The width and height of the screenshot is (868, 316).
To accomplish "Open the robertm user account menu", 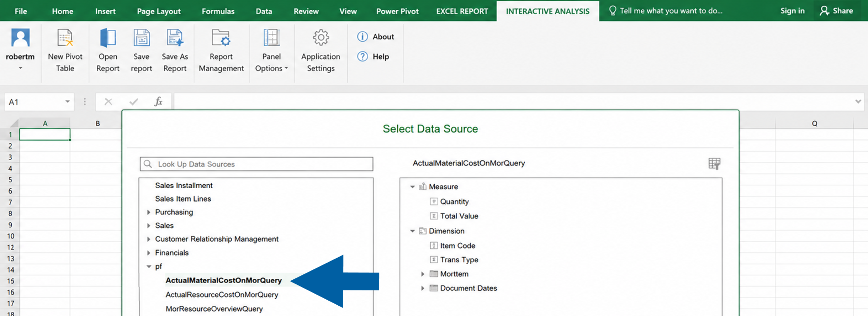I will 20,49.
